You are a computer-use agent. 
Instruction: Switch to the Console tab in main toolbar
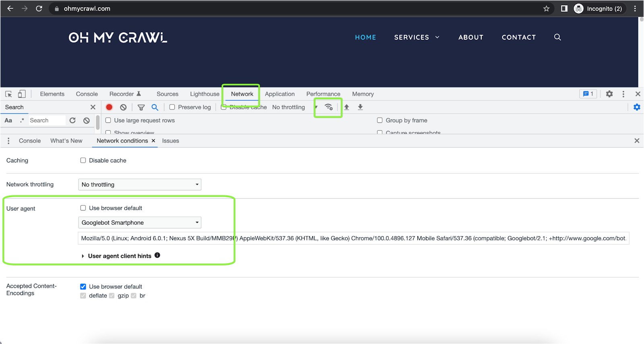(x=87, y=94)
